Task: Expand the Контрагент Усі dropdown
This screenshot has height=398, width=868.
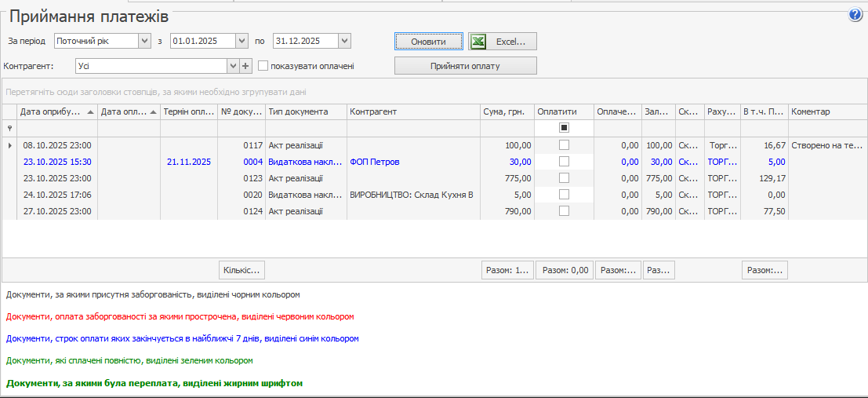Action: (232, 66)
